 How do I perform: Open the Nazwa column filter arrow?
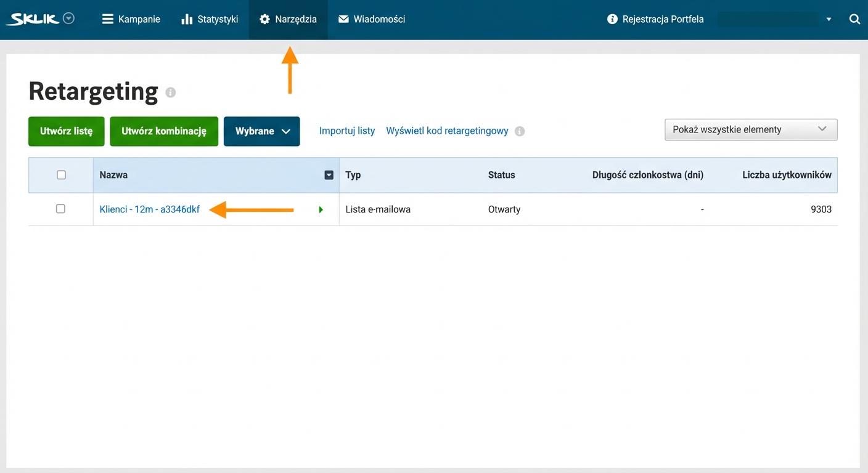click(329, 175)
